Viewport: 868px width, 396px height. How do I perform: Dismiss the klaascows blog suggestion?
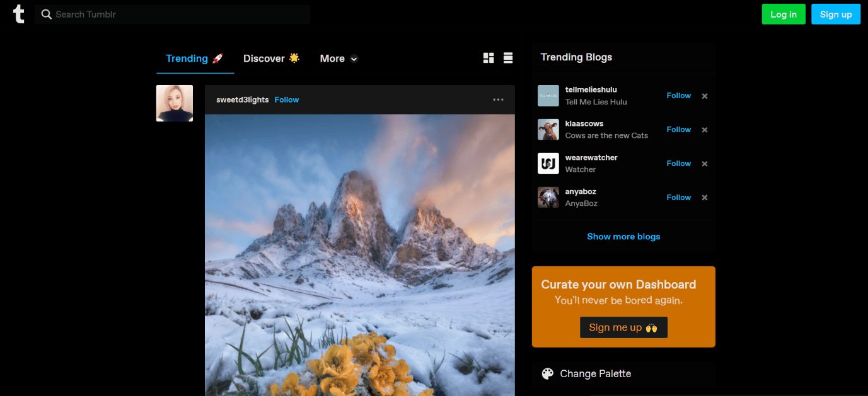point(705,130)
